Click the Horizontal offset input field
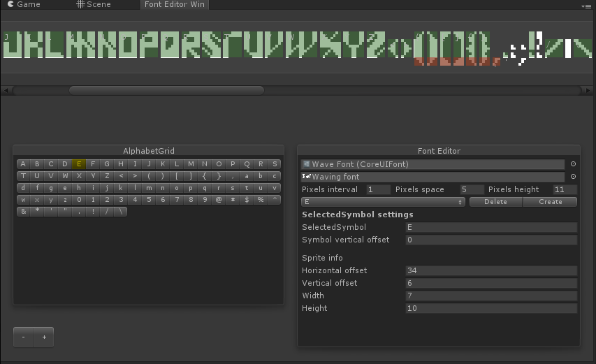The width and height of the screenshot is (596, 364). [x=490, y=270]
